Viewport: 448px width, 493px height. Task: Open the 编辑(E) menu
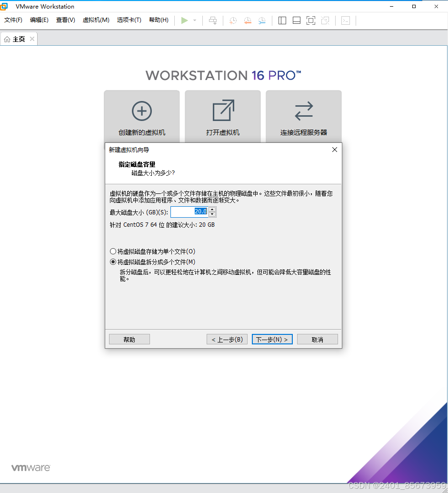pos(39,20)
